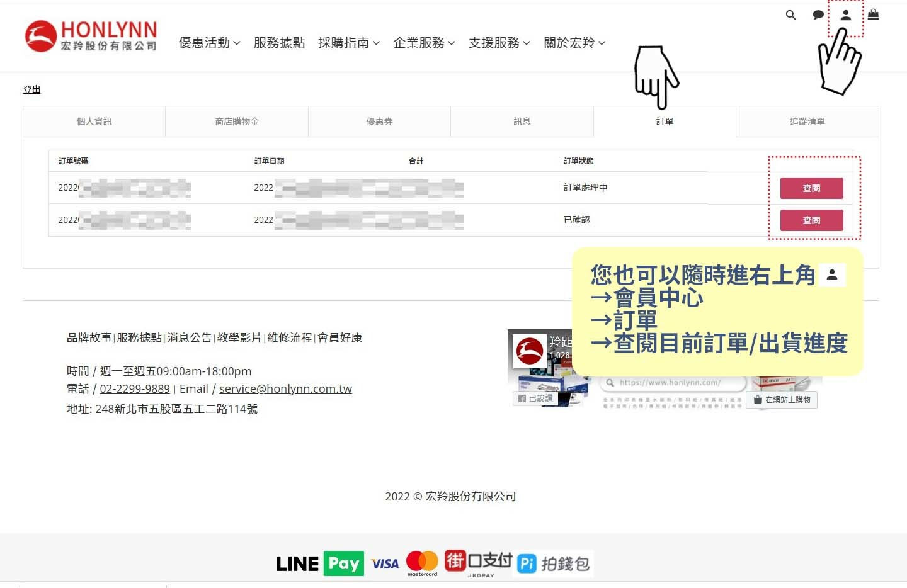Click the business hours text 週一至週五09:00am-18:00pm

(x=176, y=371)
